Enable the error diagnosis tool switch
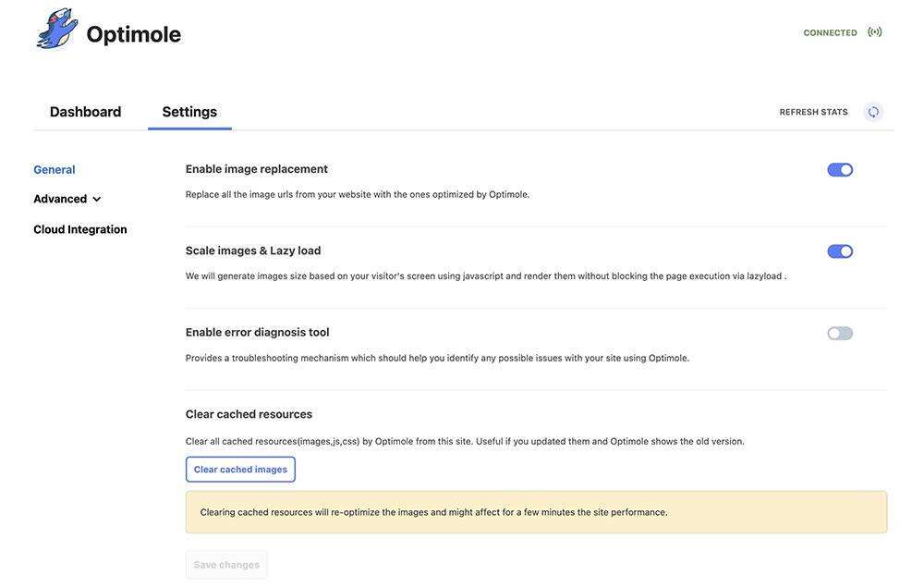The height and width of the screenshot is (587, 924). click(x=840, y=334)
